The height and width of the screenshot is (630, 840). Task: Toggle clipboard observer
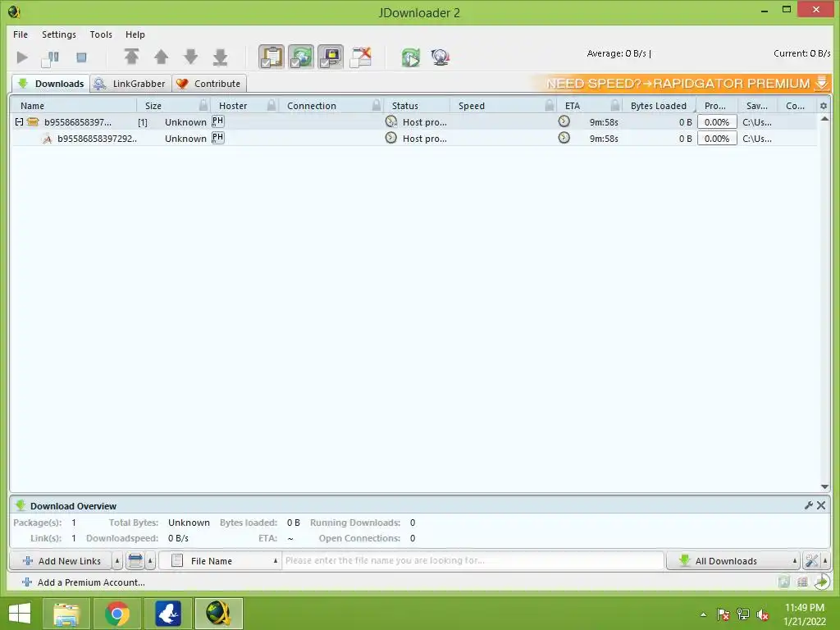(x=272, y=57)
